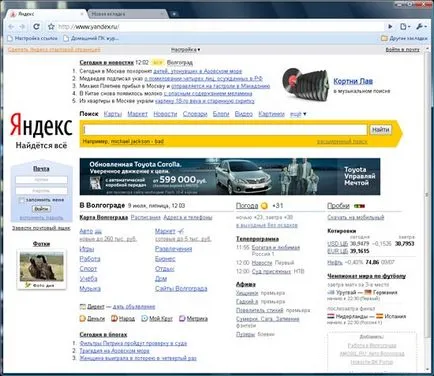Open the Chrome page menu dropdown
The image size is (434, 376).
404,26
